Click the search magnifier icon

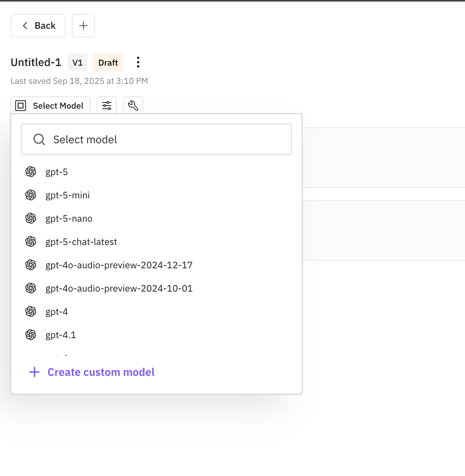[x=39, y=139]
